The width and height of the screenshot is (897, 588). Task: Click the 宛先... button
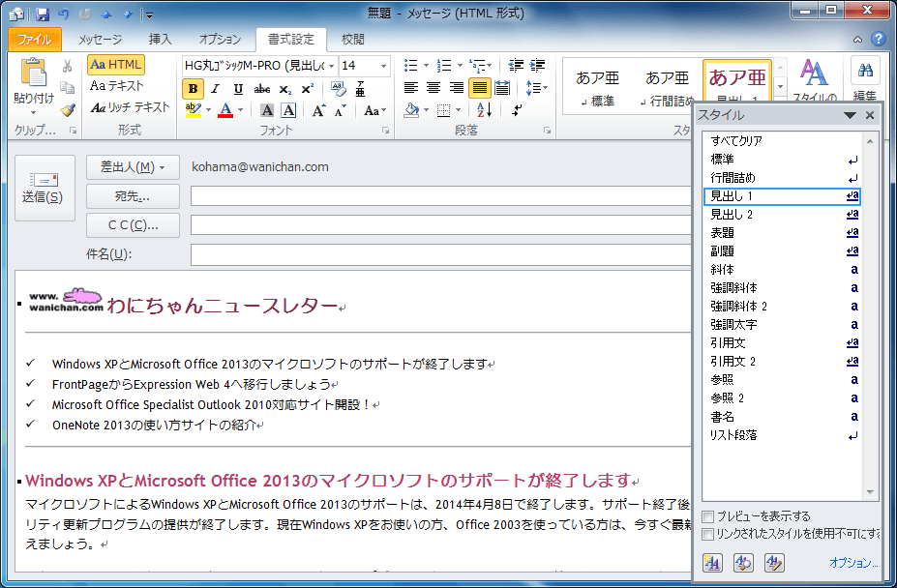point(133,196)
